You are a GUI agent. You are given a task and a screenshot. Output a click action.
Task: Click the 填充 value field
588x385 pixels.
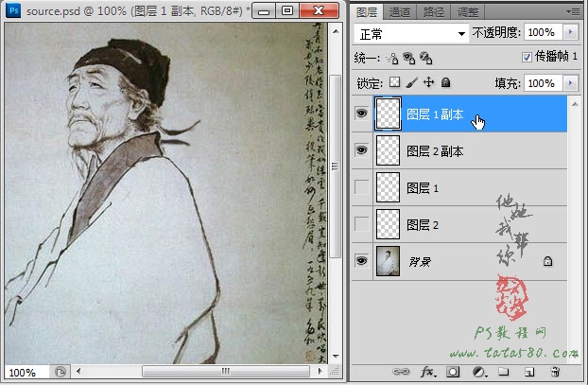pyautogui.click(x=544, y=83)
